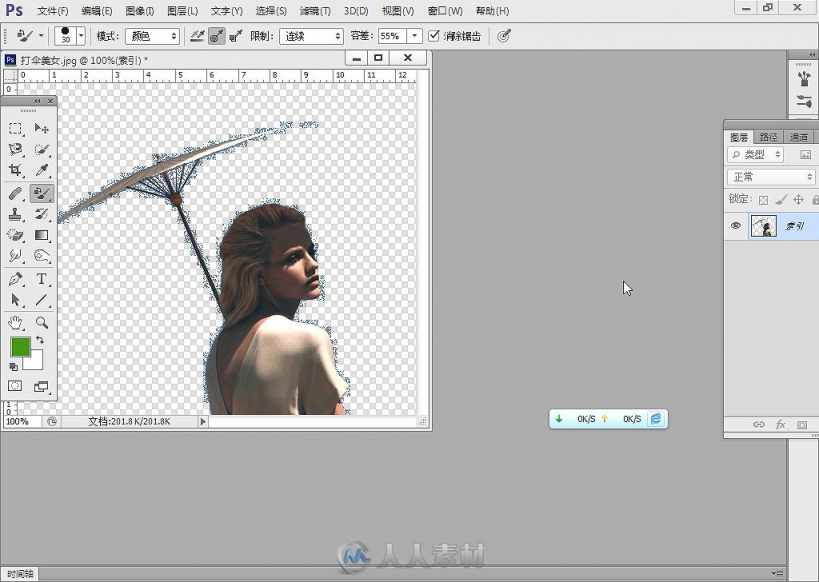Open the 时间轴 timeline panel tab

21,574
